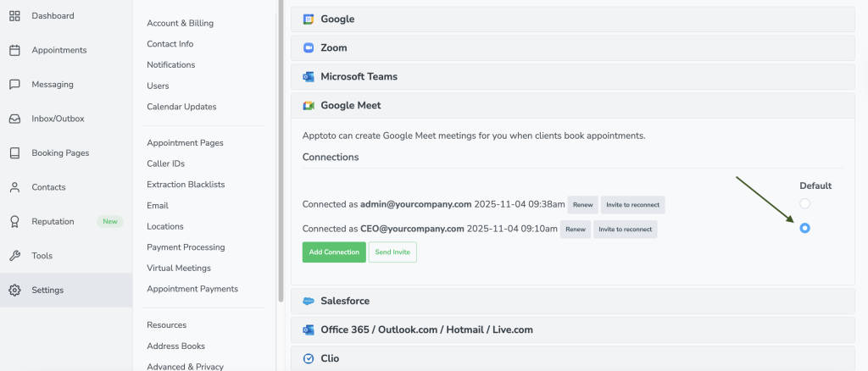This screenshot has width=868, height=371.
Task: Open Calendar Updates settings
Action: (x=181, y=107)
